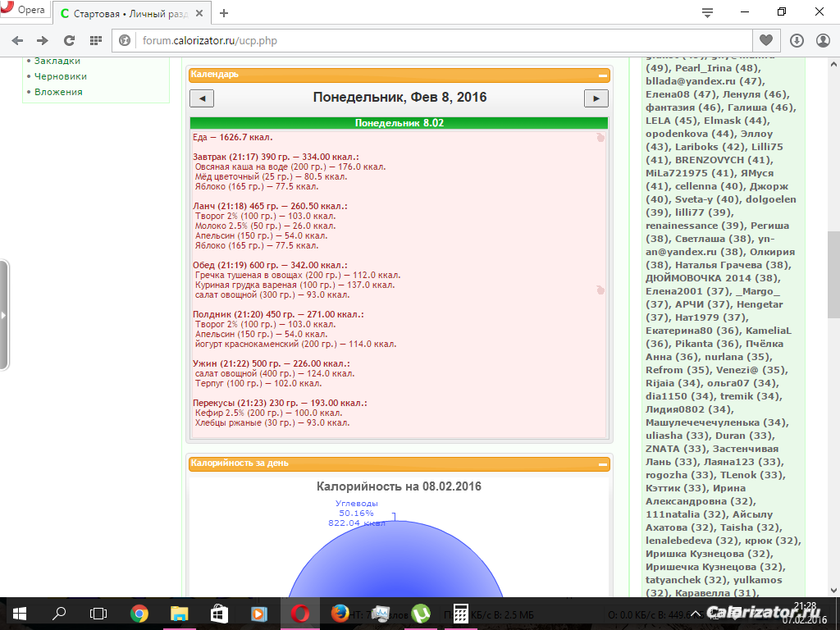Click the Ланч (21:18) meal heading
The width and height of the screenshot is (840, 630).
coord(270,206)
